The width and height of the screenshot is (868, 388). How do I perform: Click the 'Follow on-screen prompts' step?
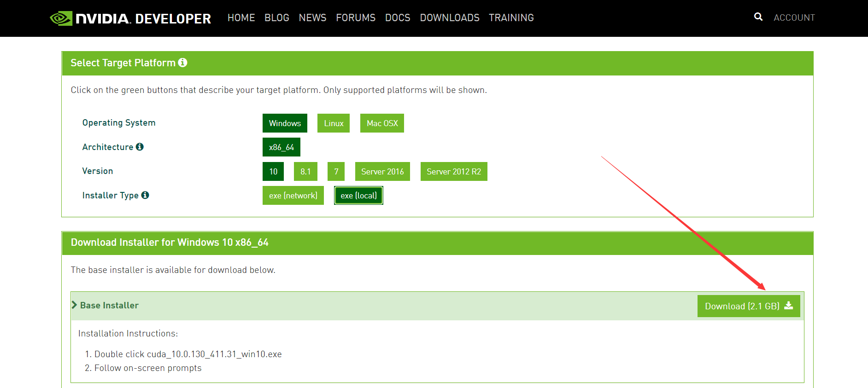point(148,368)
